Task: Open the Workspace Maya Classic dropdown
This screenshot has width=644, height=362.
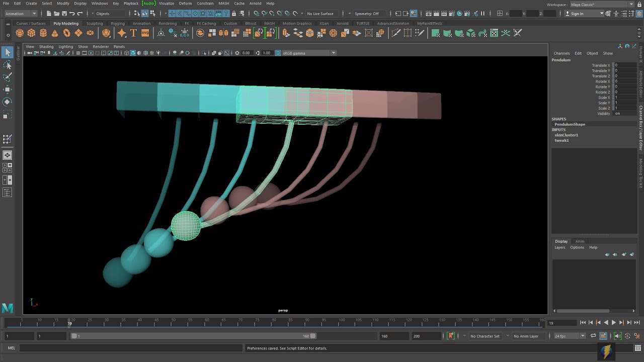Action: (x=602, y=5)
